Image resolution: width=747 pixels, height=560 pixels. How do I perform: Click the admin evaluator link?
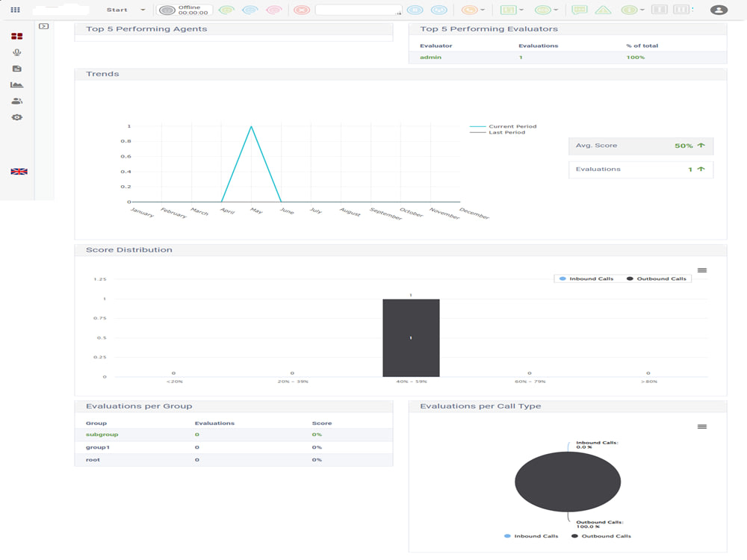point(431,57)
